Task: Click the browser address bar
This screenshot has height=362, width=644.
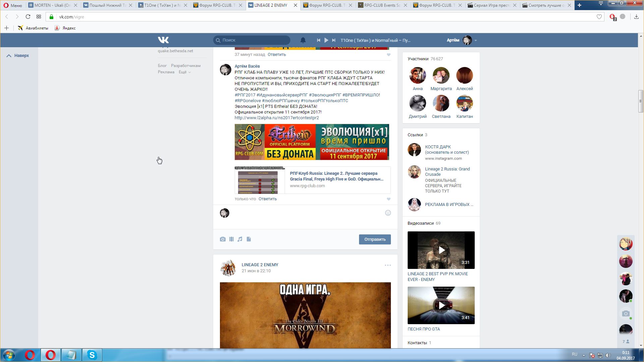Action: 325,17
